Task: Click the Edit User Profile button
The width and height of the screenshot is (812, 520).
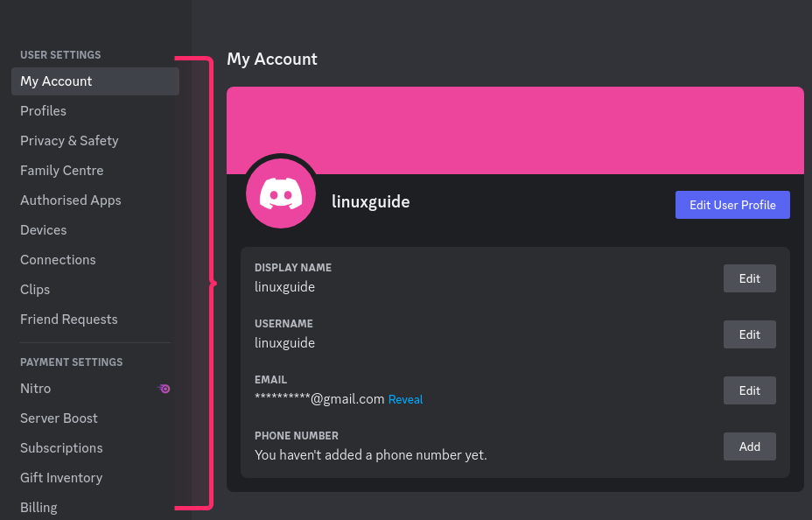Action: pos(732,205)
